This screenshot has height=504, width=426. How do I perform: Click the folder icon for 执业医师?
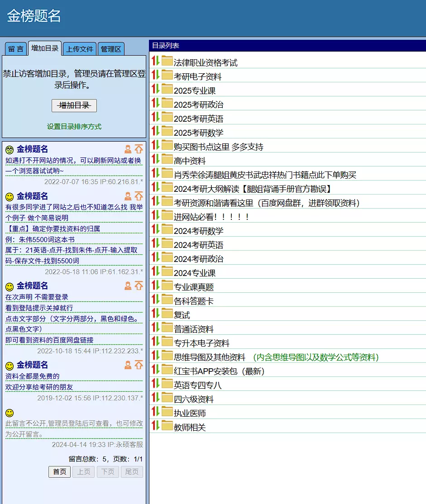167,412
